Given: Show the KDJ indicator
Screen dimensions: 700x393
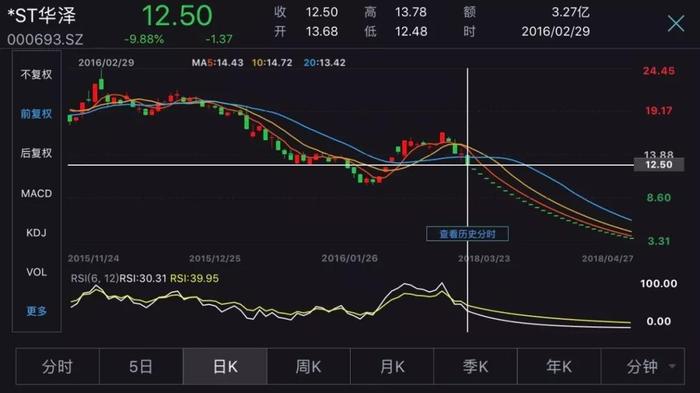Looking at the screenshot, I should pos(36,233).
